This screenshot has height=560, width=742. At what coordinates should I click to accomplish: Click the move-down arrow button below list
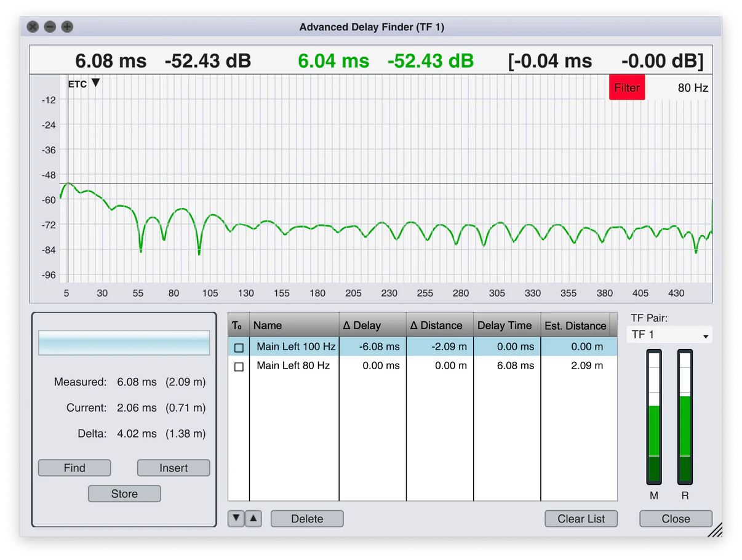tap(236, 519)
